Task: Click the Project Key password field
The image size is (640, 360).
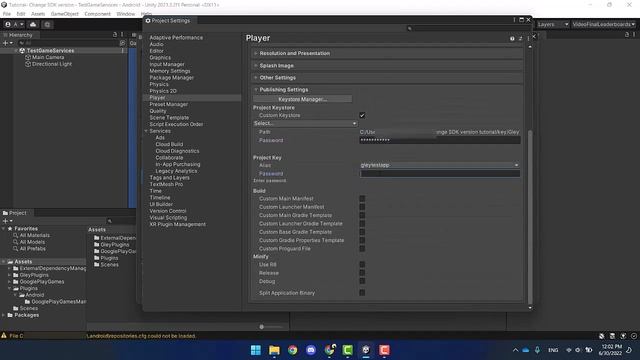Action: click(x=440, y=173)
